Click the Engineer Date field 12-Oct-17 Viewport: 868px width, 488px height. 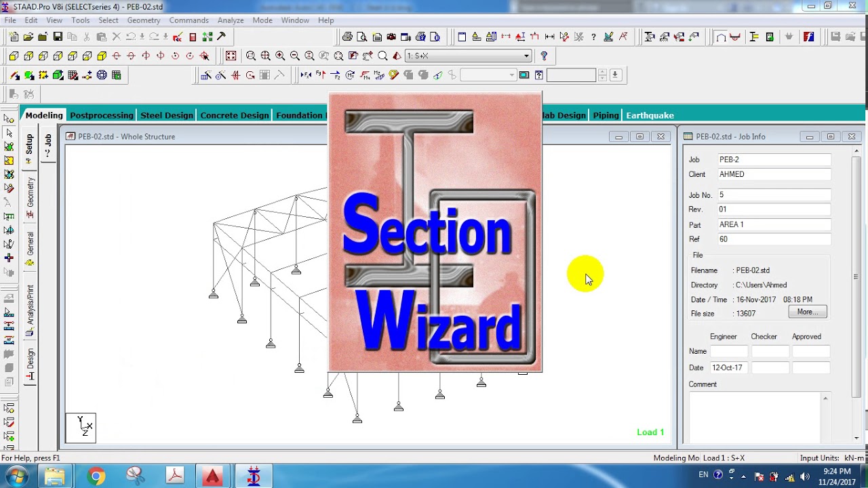click(728, 367)
